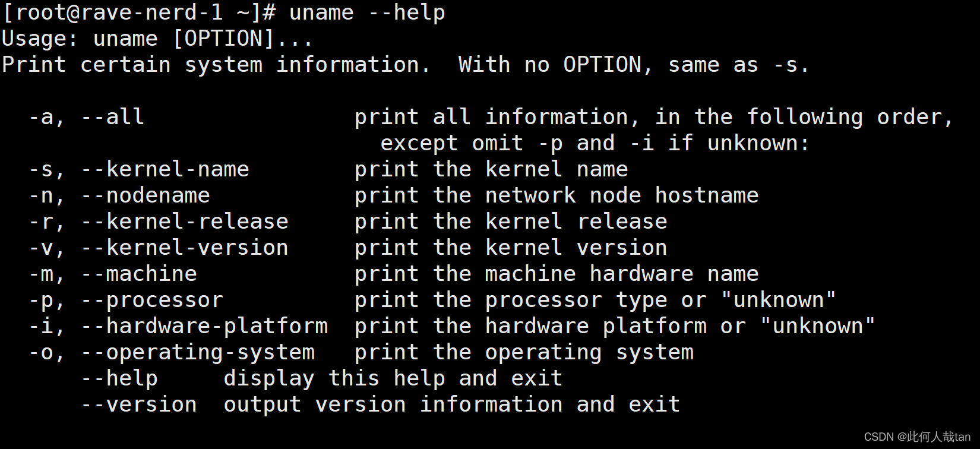Image resolution: width=980 pixels, height=449 pixels.
Task: Select the 'Usage: uname [OPTION]...' line
Action: click(x=157, y=39)
